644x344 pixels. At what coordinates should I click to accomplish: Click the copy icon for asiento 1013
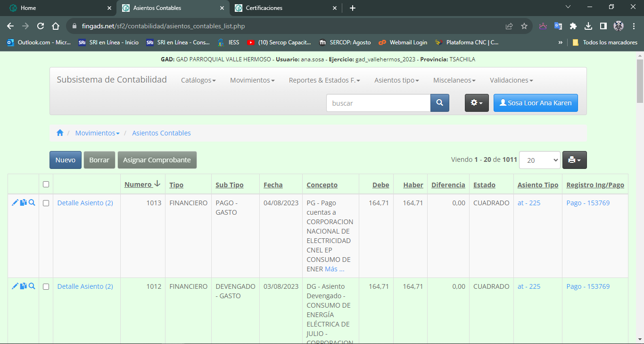tap(23, 203)
